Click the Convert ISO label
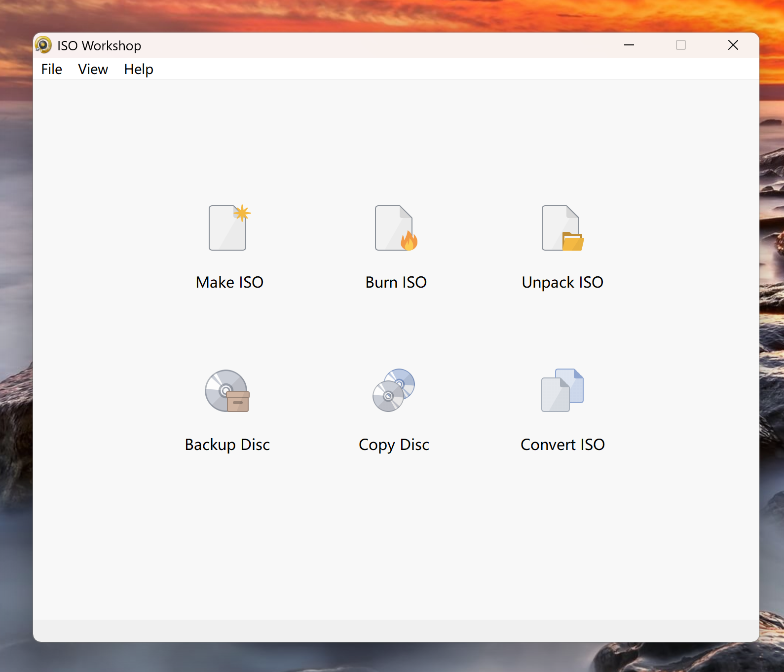 pyautogui.click(x=562, y=445)
